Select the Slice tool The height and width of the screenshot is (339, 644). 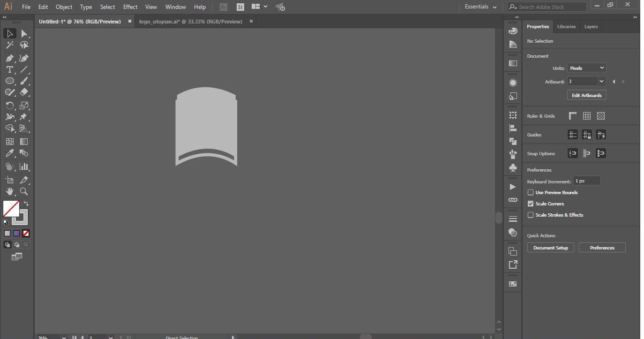[x=24, y=180]
